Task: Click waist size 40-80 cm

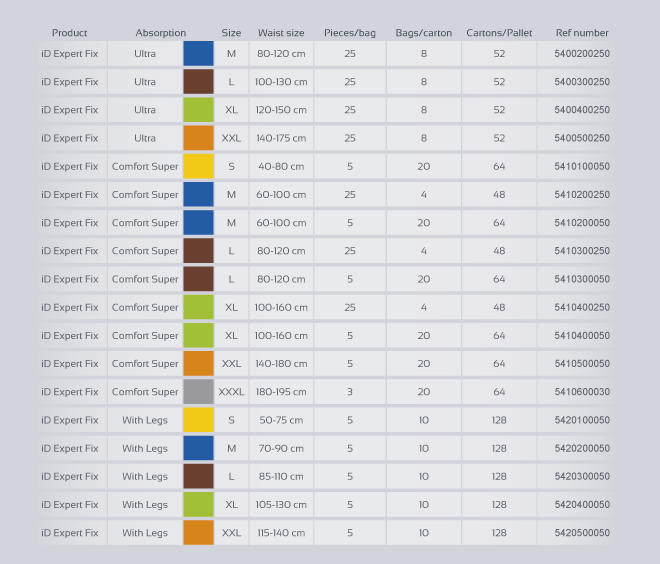Action: point(281,166)
